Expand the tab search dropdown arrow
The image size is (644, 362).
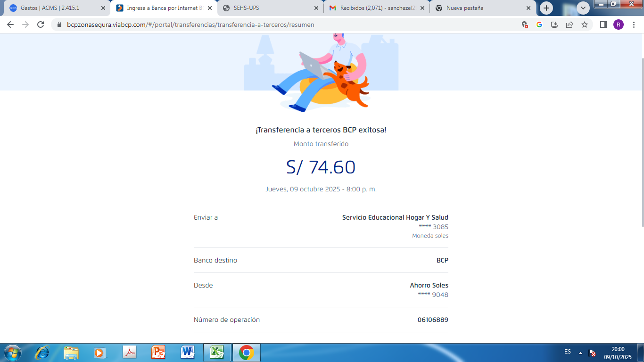(x=583, y=8)
